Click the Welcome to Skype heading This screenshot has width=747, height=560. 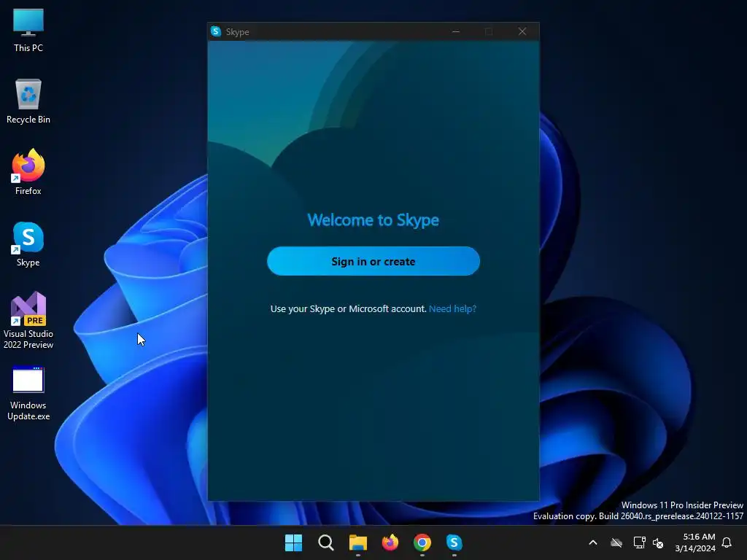(373, 220)
